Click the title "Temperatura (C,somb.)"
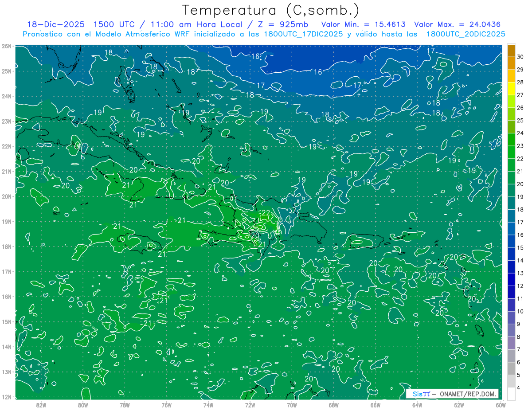Screen dimensions: 532x411 tap(270, 10)
